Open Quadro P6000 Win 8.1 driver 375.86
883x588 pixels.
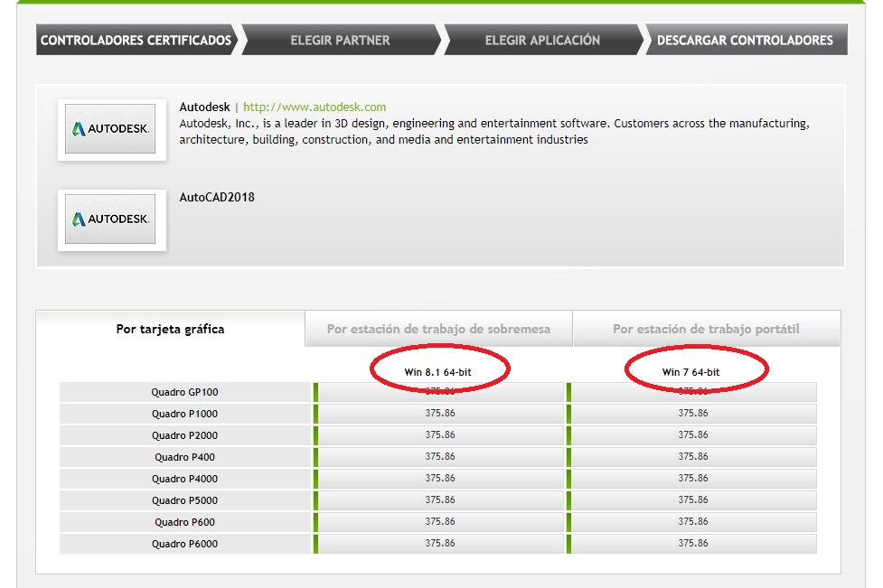(x=440, y=544)
